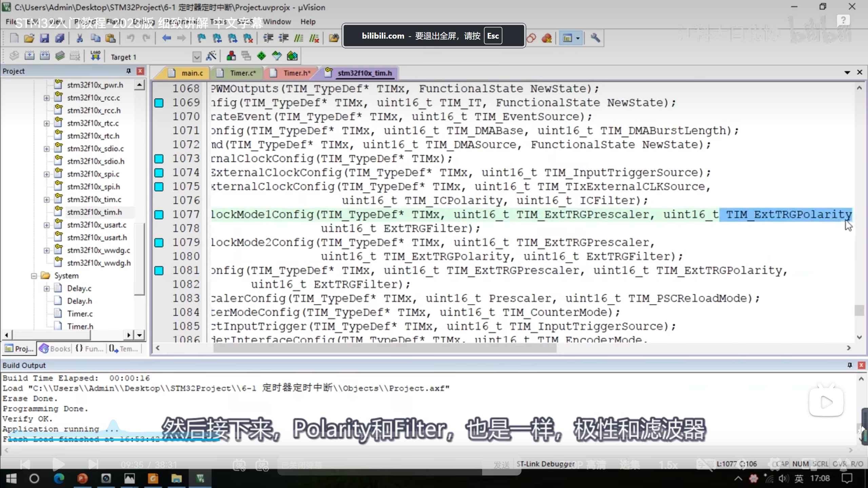
Task: Open Windows Start button
Action: pyautogui.click(x=11, y=479)
